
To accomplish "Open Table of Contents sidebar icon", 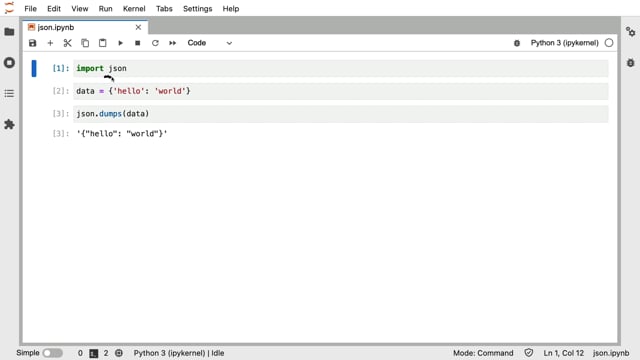I will 9,93.
